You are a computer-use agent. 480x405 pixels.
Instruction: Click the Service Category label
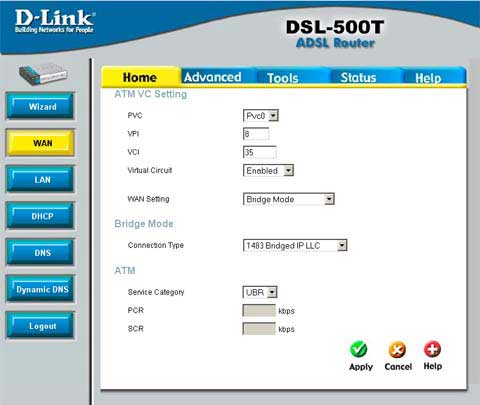156,292
